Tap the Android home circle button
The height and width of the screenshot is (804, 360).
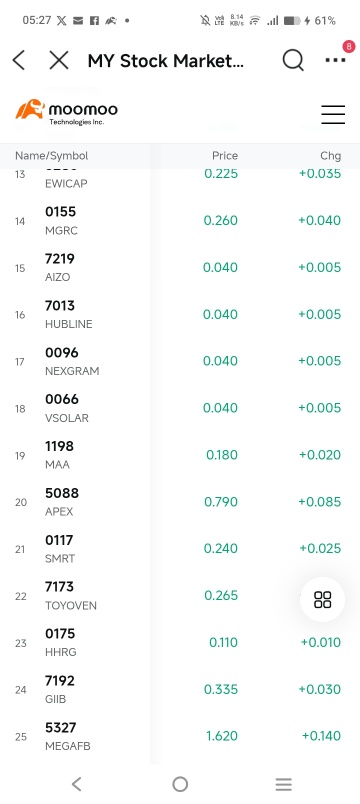[180, 783]
